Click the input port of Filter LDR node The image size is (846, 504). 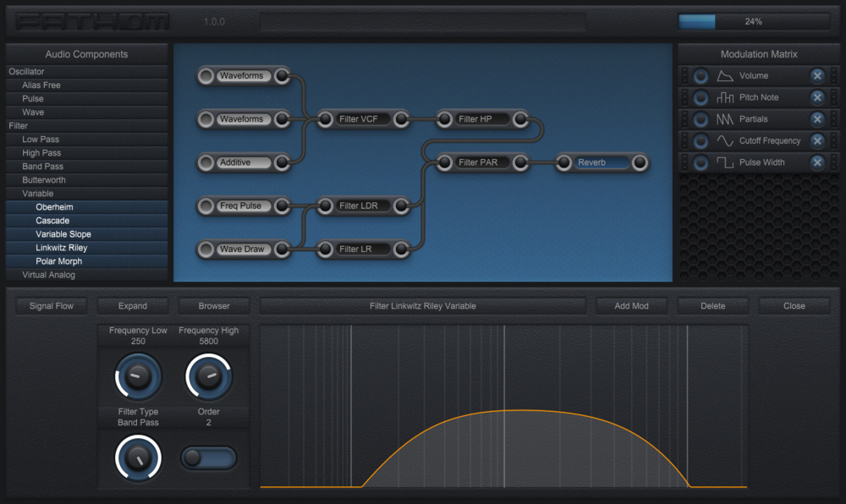pos(326,205)
